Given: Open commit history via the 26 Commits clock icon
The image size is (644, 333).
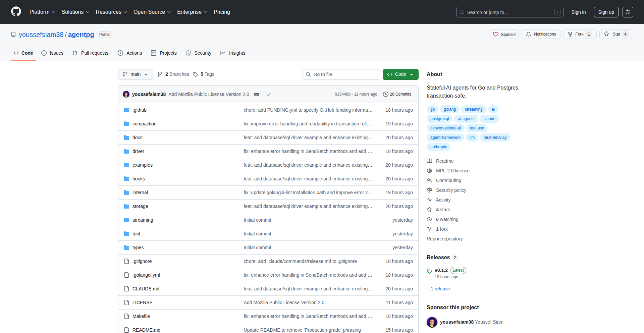Looking at the screenshot, I should 385,94.
